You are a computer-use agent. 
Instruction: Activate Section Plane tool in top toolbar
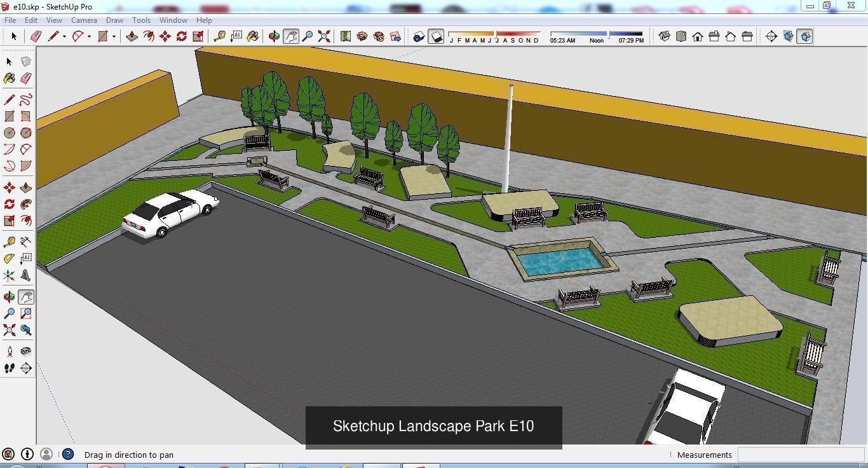click(x=771, y=36)
